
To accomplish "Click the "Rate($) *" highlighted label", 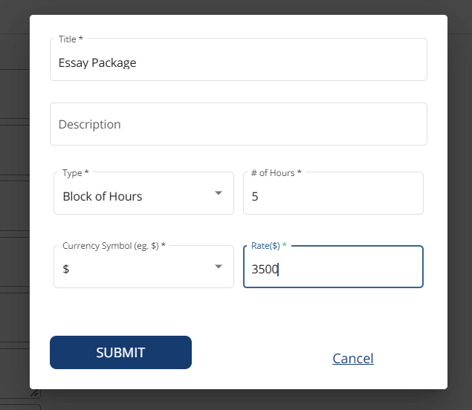I will pyautogui.click(x=269, y=246).
